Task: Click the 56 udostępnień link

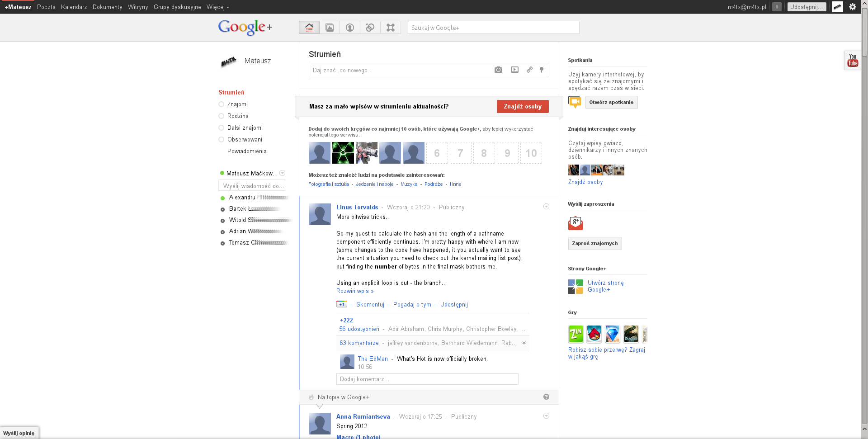Action: click(359, 329)
